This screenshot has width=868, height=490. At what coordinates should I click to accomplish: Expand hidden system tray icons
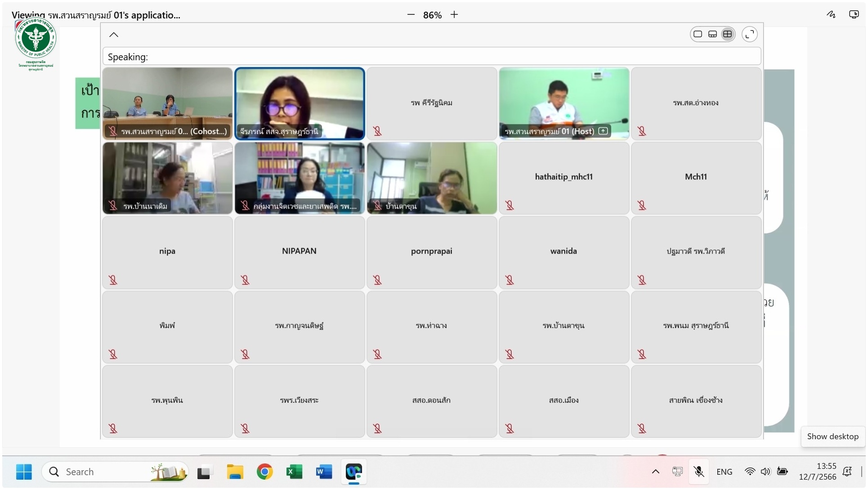point(656,472)
